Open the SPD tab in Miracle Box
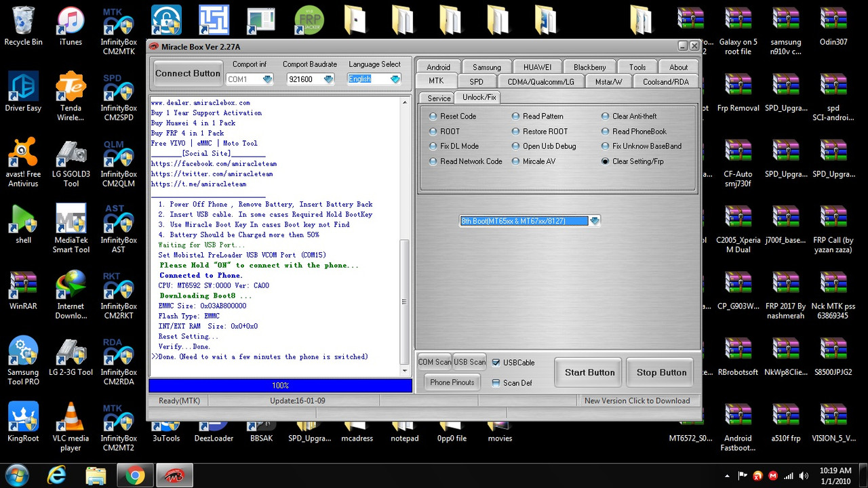 [476, 81]
